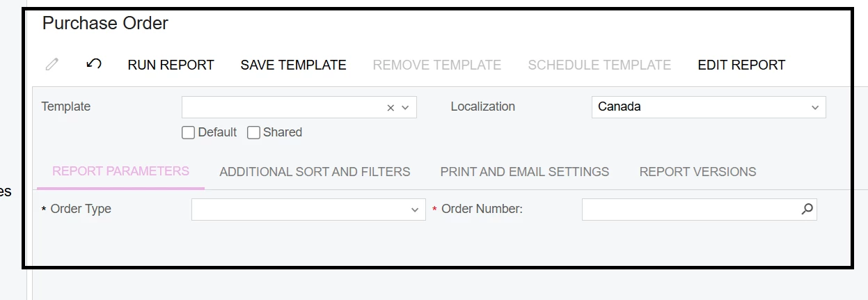Click the undo arrow icon
This screenshot has width=868, height=300.
94,64
